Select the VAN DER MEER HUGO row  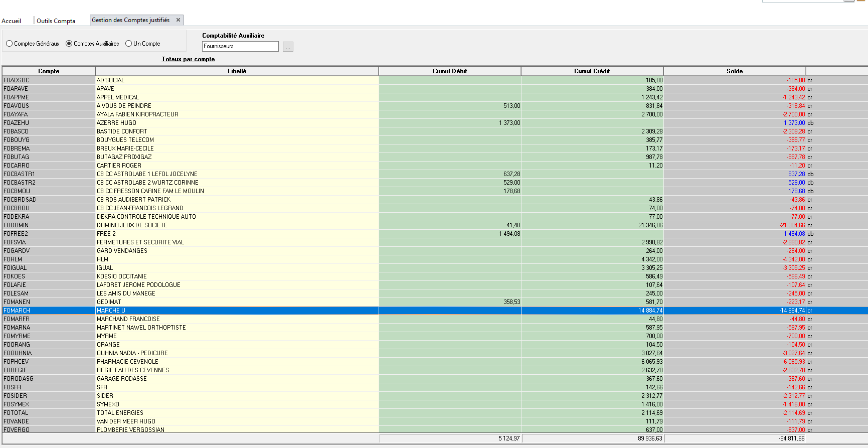[435, 421]
